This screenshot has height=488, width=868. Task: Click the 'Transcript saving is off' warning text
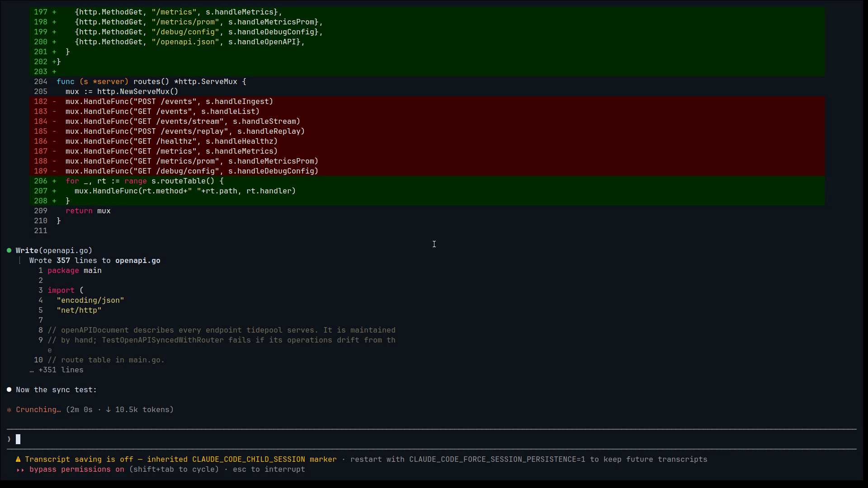point(79,460)
